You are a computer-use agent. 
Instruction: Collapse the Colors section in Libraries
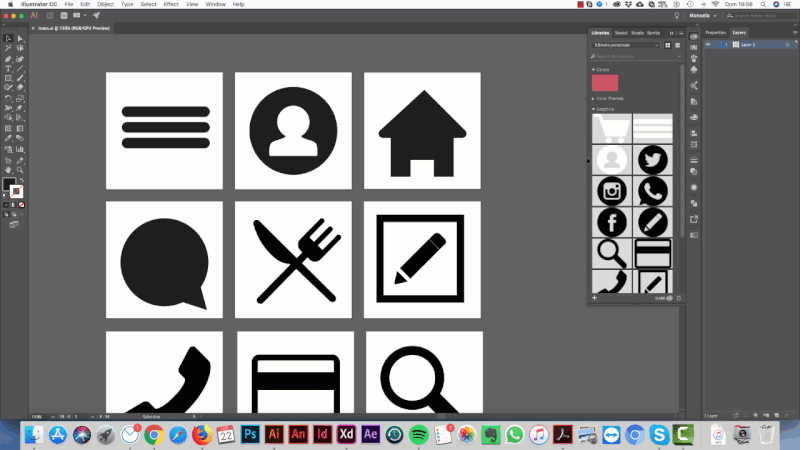click(x=593, y=69)
